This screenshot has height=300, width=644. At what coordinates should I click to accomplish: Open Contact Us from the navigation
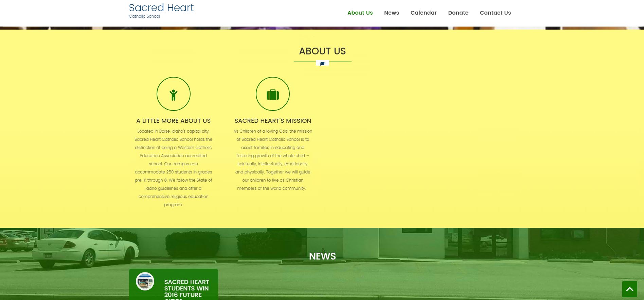pyautogui.click(x=495, y=13)
